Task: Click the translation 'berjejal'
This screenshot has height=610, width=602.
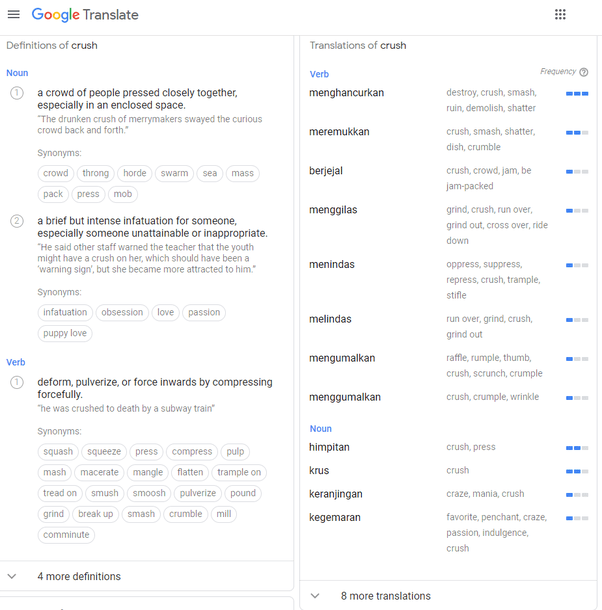Action: pos(326,171)
